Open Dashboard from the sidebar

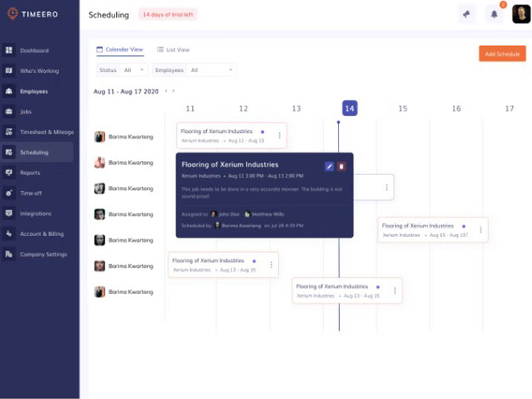[x=35, y=51]
